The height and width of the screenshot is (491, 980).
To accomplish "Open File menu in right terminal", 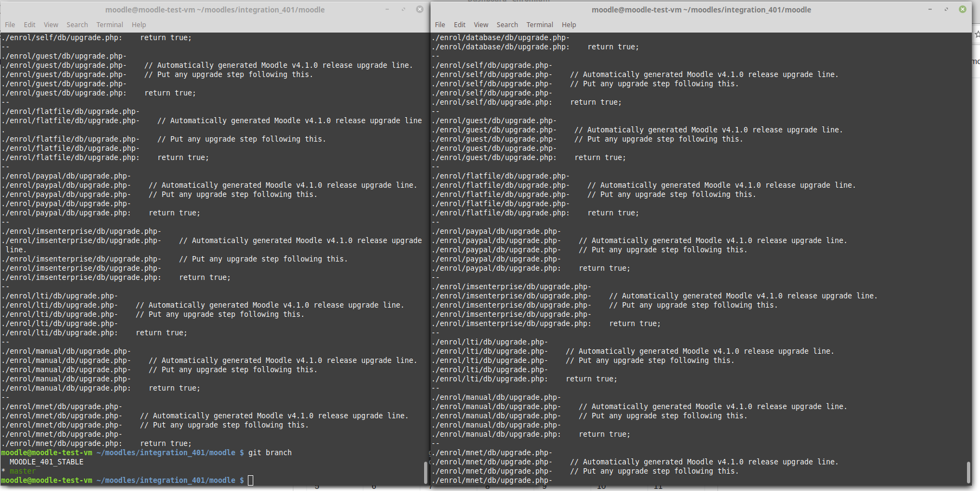I will point(440,25).
